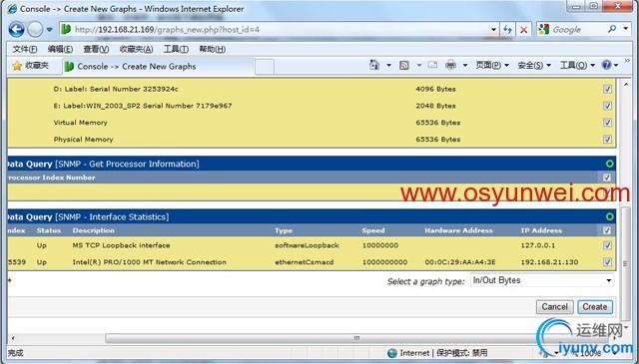
Task: Open the 收藏夹(A) menu
Action: tap(136, 49)
